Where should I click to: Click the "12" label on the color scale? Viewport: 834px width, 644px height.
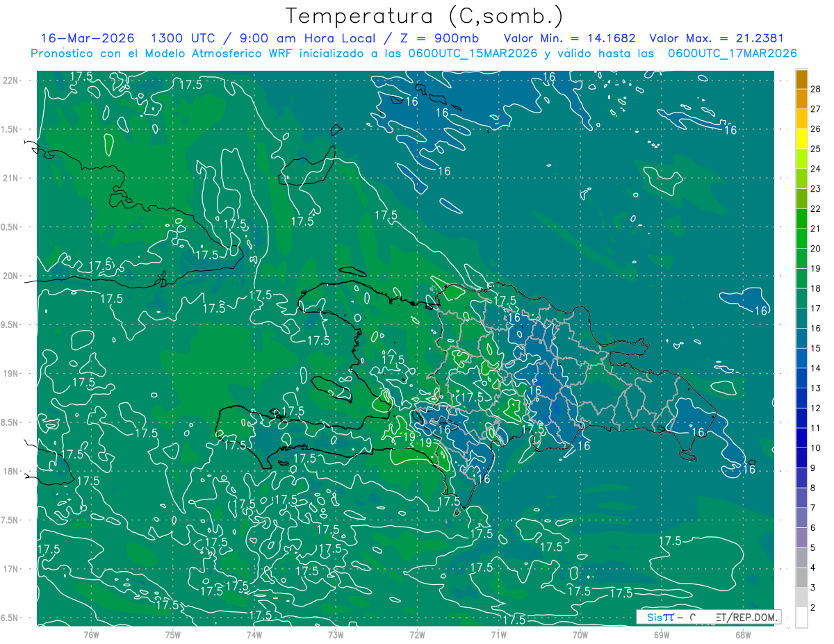pos(816,408)
